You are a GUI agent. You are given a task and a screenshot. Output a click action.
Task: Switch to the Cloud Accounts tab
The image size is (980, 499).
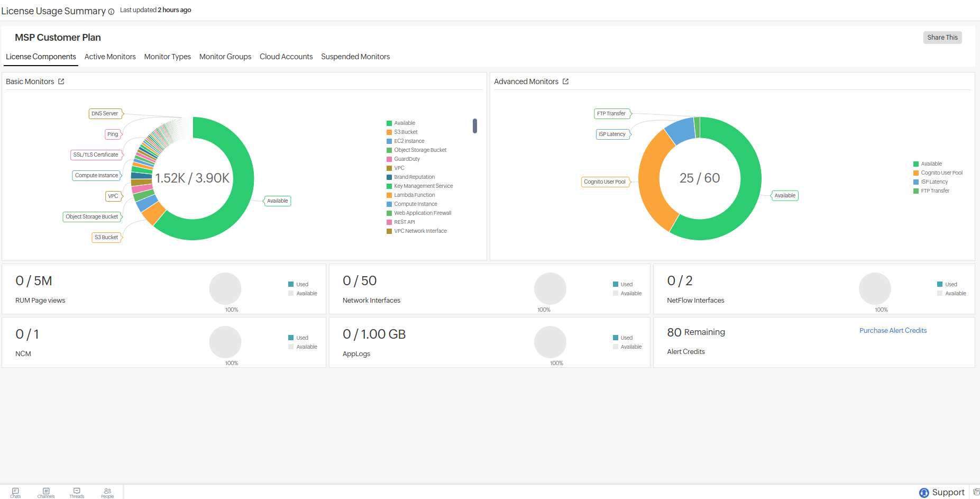286,57
